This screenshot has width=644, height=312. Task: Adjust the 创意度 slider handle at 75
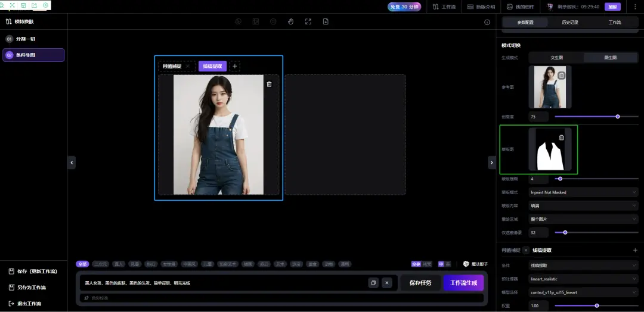[x=618, y=117]
